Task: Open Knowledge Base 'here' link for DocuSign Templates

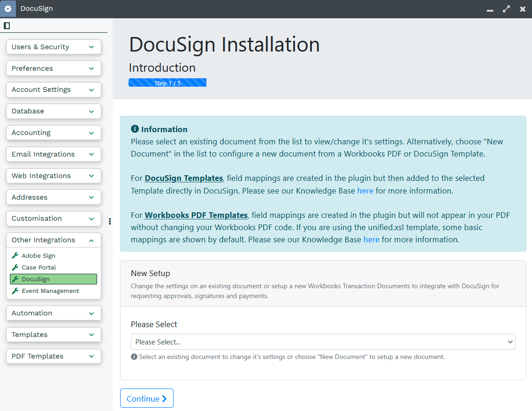Action: pyautogui.click(x=365, y=191)
